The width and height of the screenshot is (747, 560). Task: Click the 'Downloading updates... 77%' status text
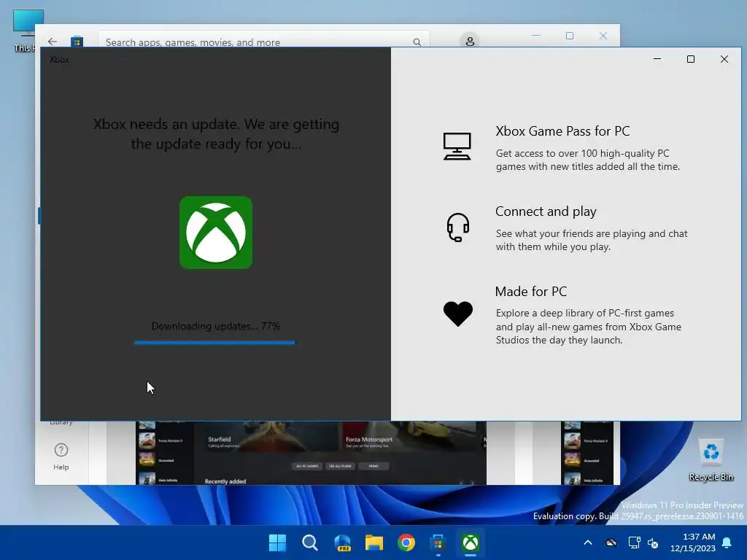216,326
